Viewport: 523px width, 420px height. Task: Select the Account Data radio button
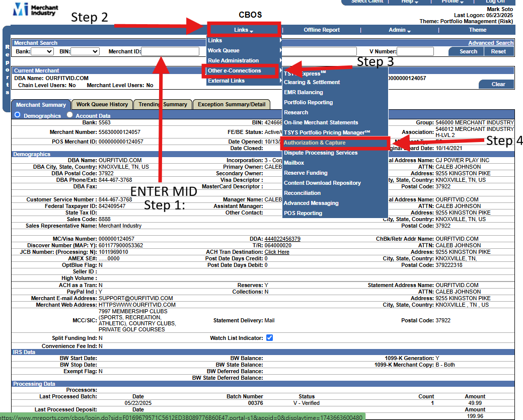[69, 115]
